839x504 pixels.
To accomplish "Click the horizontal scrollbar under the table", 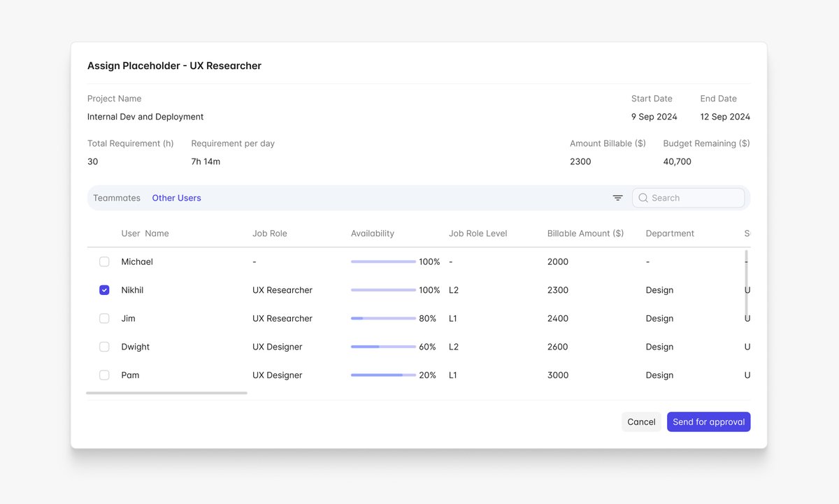I will pyautogui.click(x=166, y=393).
